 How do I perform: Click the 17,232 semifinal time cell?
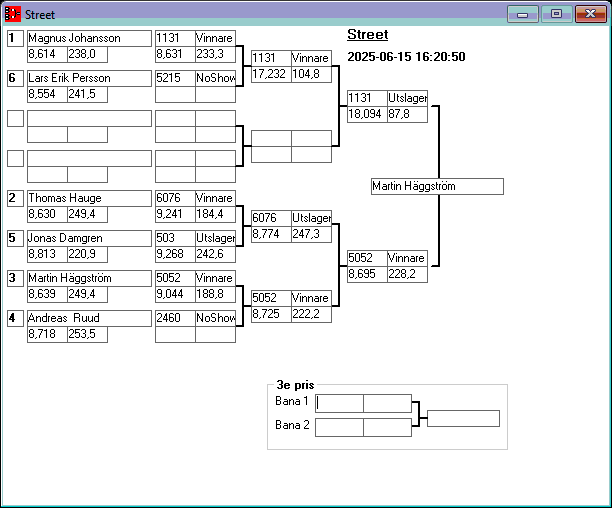click(x=271, y=74)
